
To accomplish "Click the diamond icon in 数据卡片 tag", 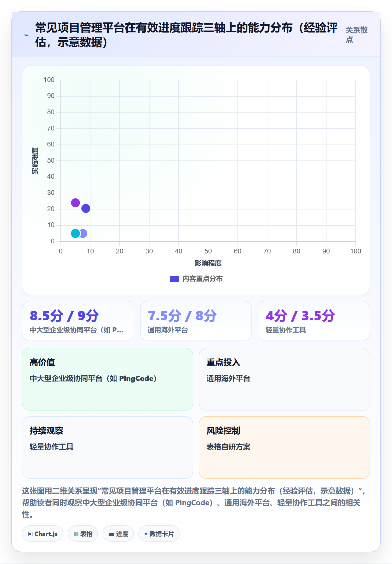I will pos(146,534).
